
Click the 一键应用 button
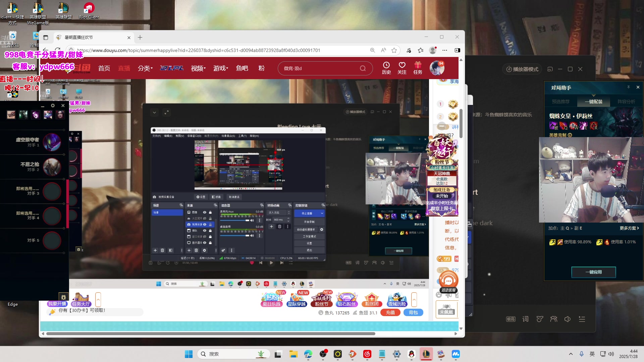[593, 272]
